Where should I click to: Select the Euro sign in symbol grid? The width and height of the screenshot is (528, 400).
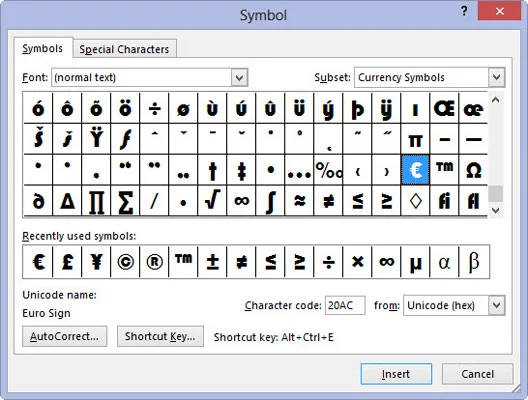(415, 170)
